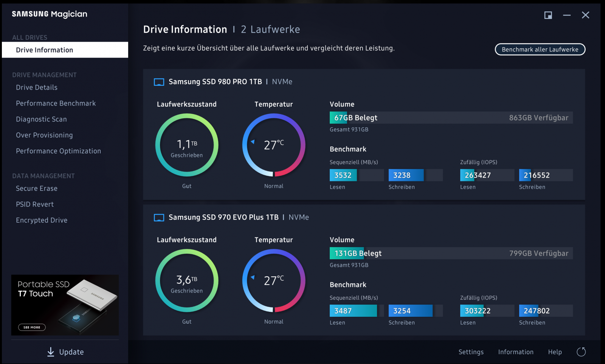This screenshot has width=605, height=364.
Task: Select Drive Information in sidebar
Action: coord(65,50)
